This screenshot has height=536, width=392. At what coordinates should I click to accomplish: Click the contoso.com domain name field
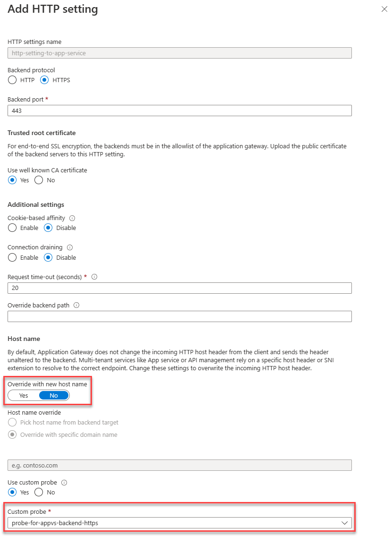[x=179, y=465]
